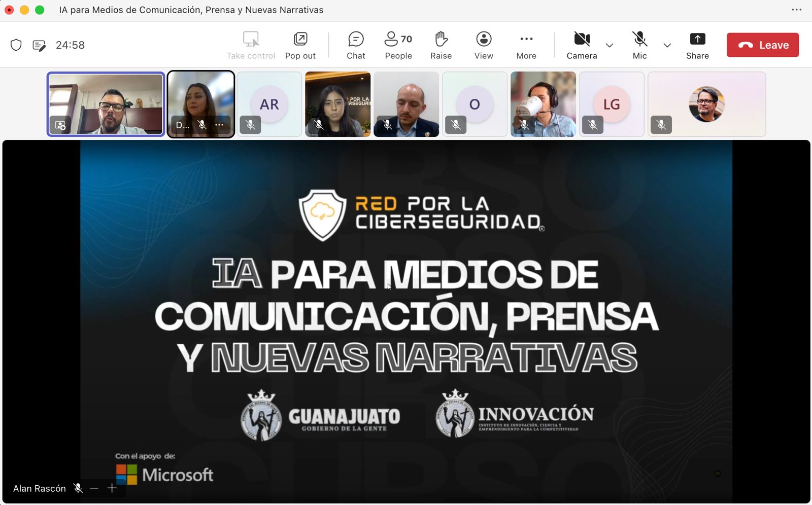Select the bald man in suit participant tile

tap(406, 104)
